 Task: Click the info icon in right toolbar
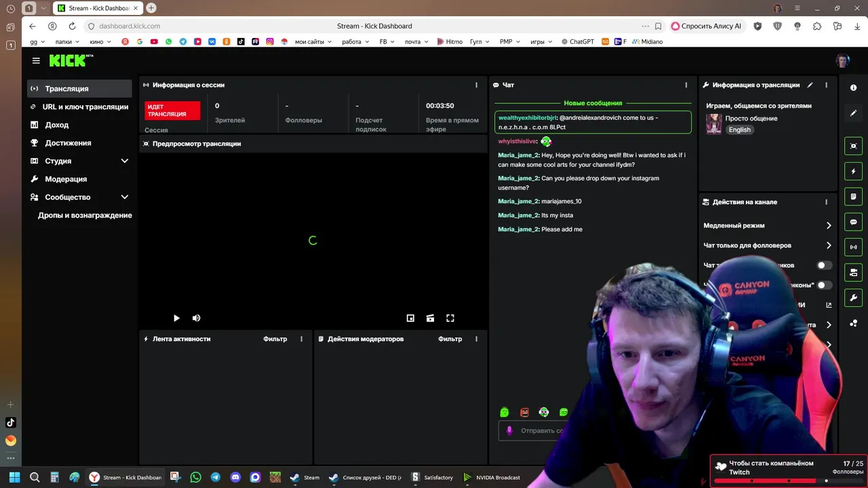(x=854, y=88)
